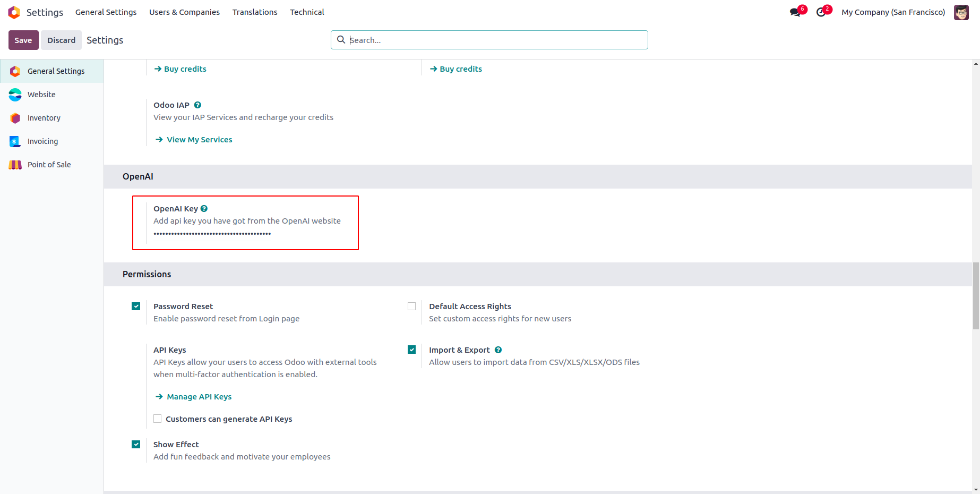
Task: Click the Odoo IAP help question icon
Action: point(197,105)
